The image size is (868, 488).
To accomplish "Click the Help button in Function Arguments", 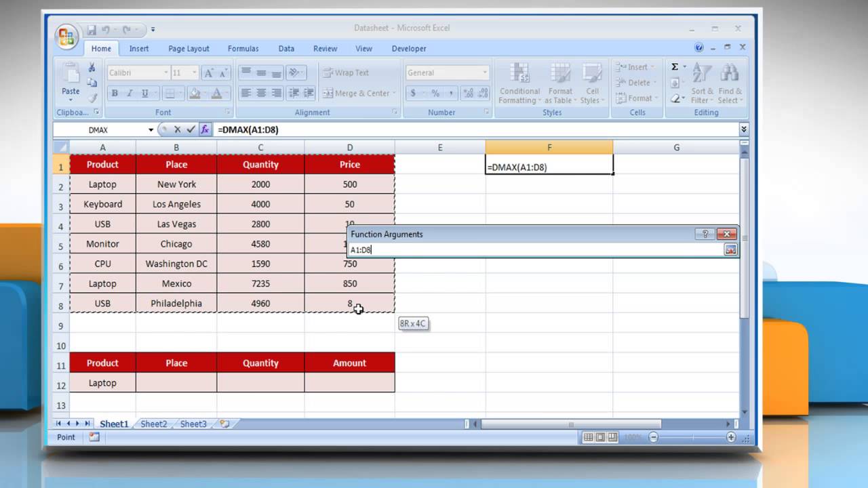I will click(x=705, y=234).
